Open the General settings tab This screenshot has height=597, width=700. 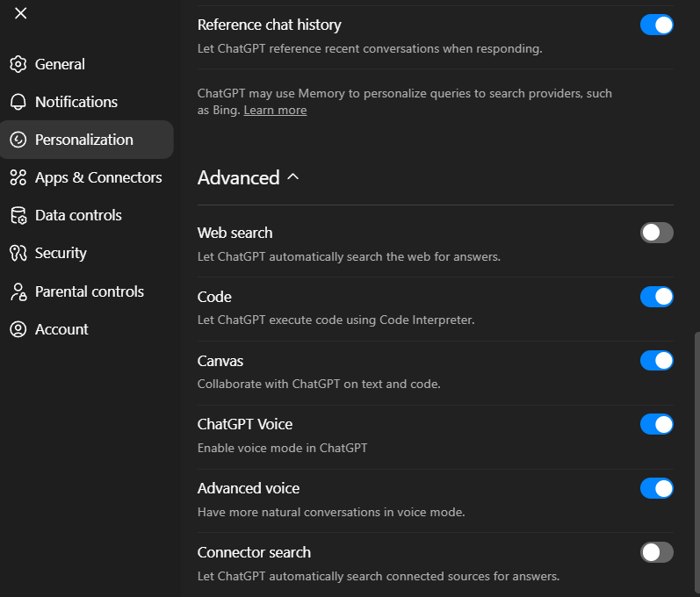(87, 64)
